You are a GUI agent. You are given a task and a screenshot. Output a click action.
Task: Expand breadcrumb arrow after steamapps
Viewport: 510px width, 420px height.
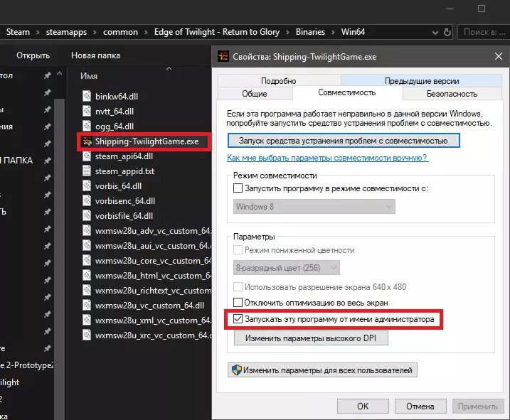click(x=95, y=32)
